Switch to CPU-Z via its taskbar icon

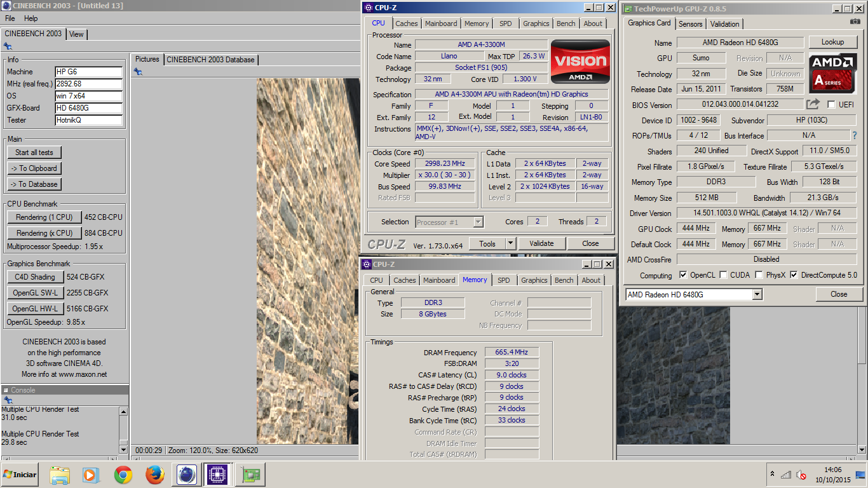click(x=219, y=475)
